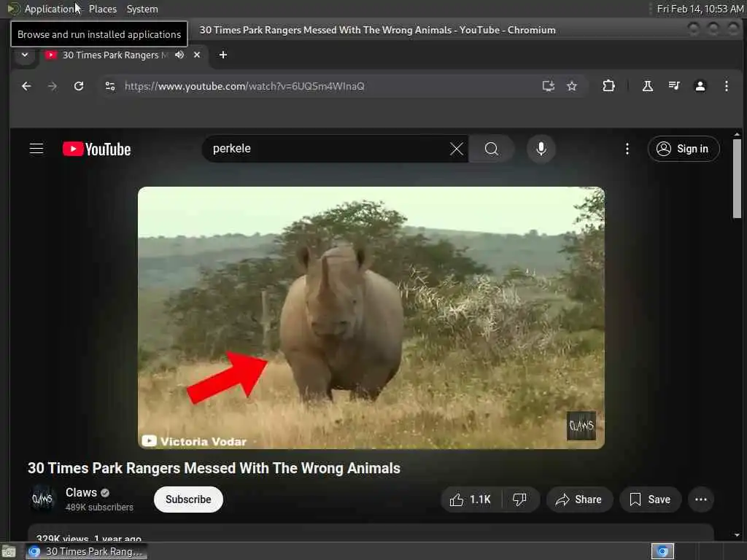Viewport: 747px width, 560px height.
Task: Open more actions ellipsis under video
Action: (701, 499)
